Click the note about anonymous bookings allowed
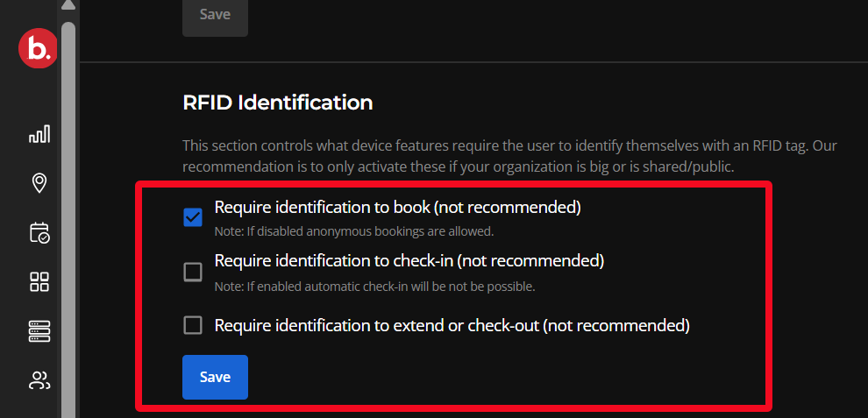868x418 pixels. [x=353, y=231]
